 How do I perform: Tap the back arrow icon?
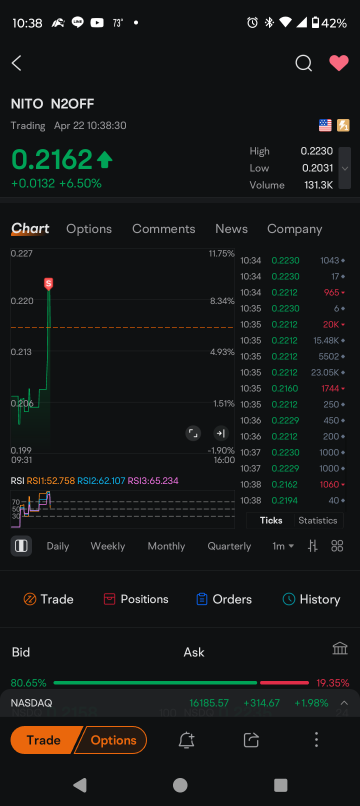click(16, 63)
